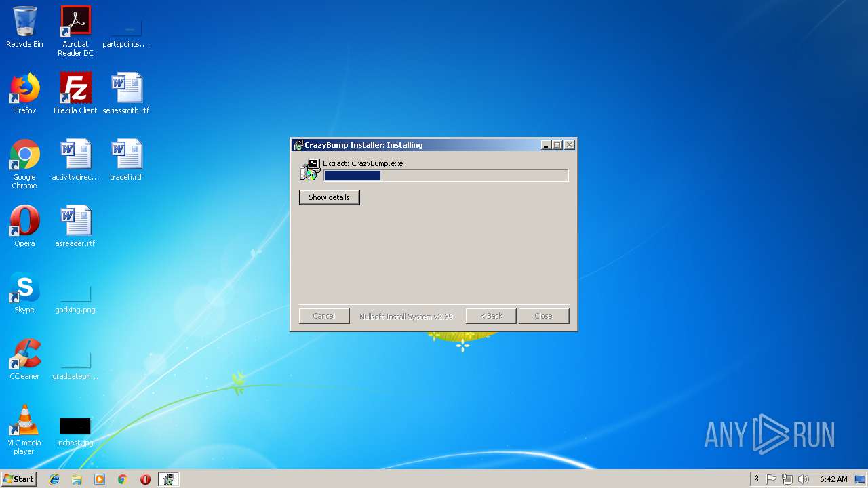Open Opera from the taskbar
Image resolution: width=868 pixels, height=488 pixels.
click(x=145, y=479)
